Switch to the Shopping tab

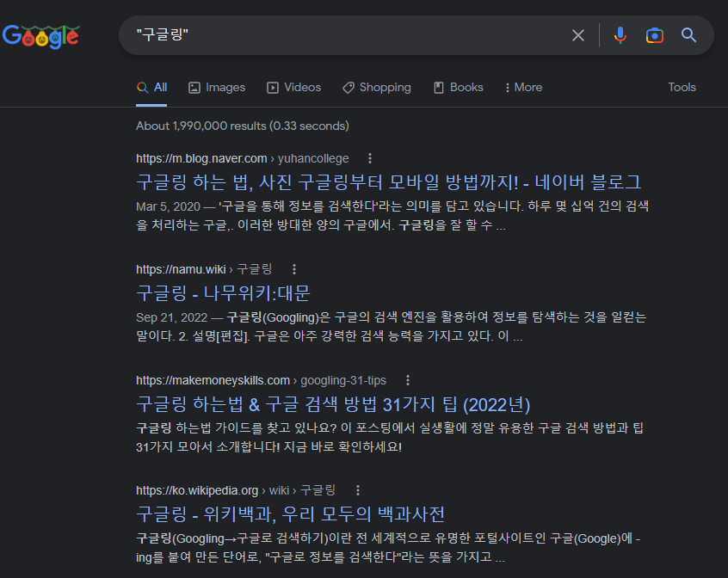point(377,88)
